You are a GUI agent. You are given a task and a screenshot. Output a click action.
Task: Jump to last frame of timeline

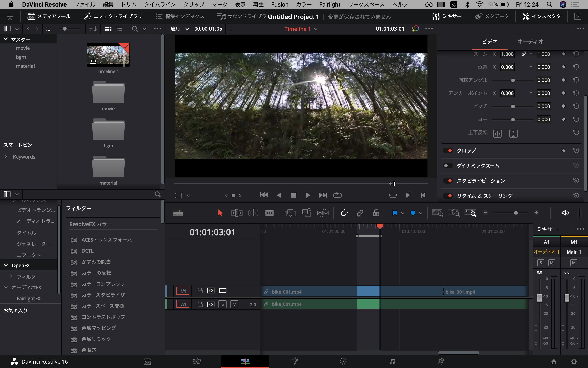coord(323,195)
